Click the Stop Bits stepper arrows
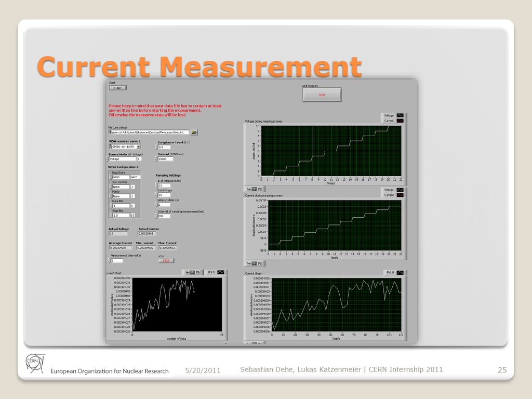532x399 pixels. click(x=110, y=215)
